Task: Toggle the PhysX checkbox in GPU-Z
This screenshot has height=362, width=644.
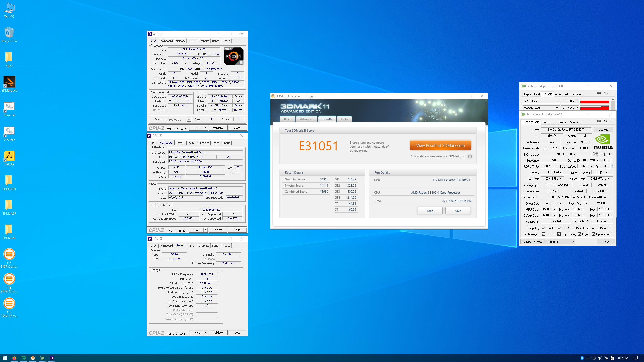Action: point(580,234)
